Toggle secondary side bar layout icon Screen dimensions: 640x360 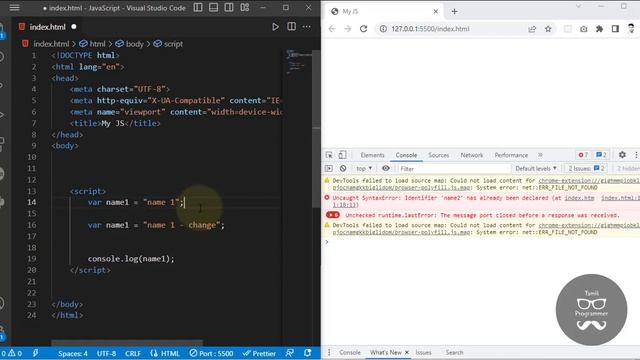point(229,7)
